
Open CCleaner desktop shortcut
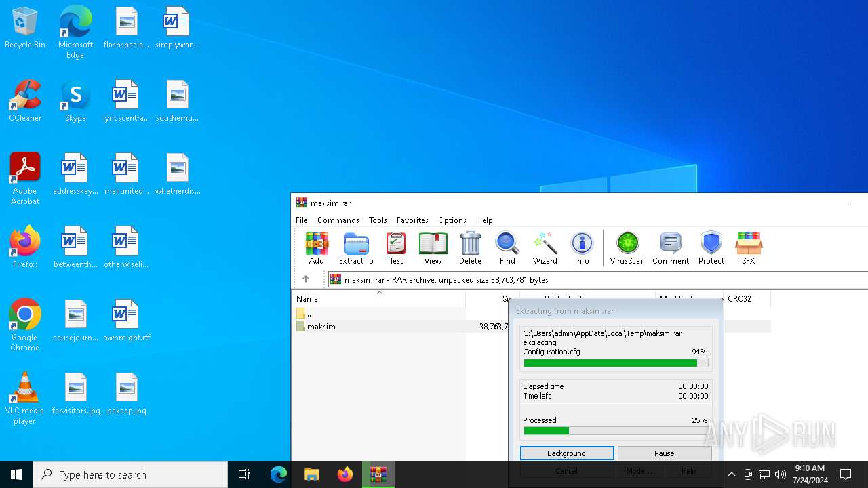coord(25,101)
